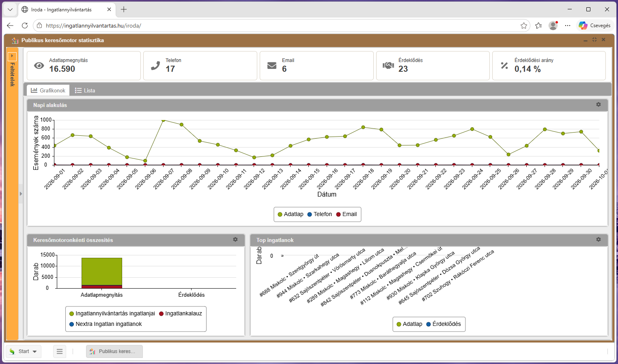Close the Publikus keresőmotor statisztika panel
The image size is (618, 364).
point(603,40)
